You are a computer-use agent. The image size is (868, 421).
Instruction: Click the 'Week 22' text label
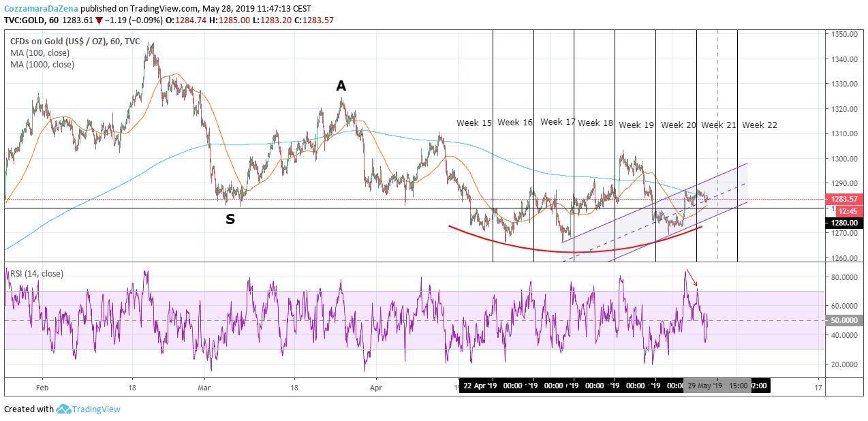(x=760, y=125)
